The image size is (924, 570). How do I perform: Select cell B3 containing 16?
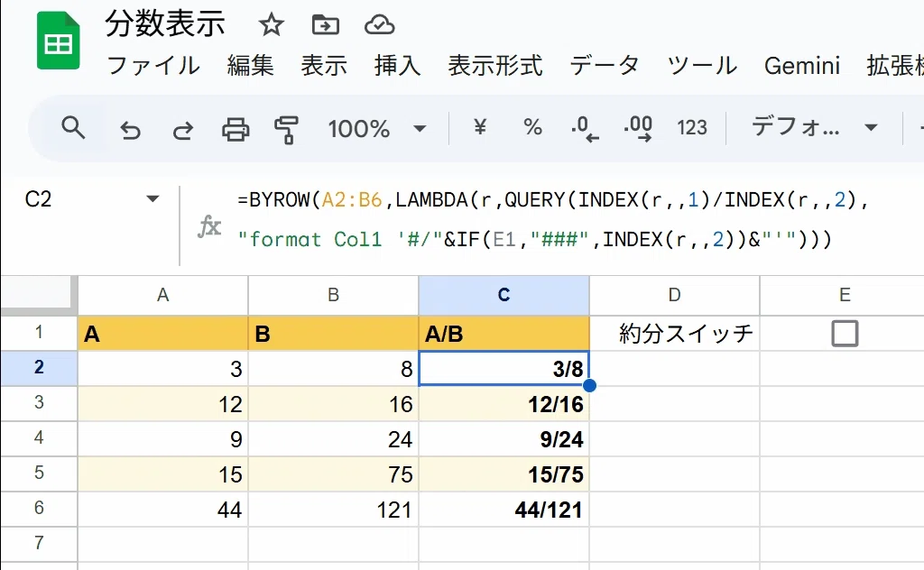(x=333, y=404)
